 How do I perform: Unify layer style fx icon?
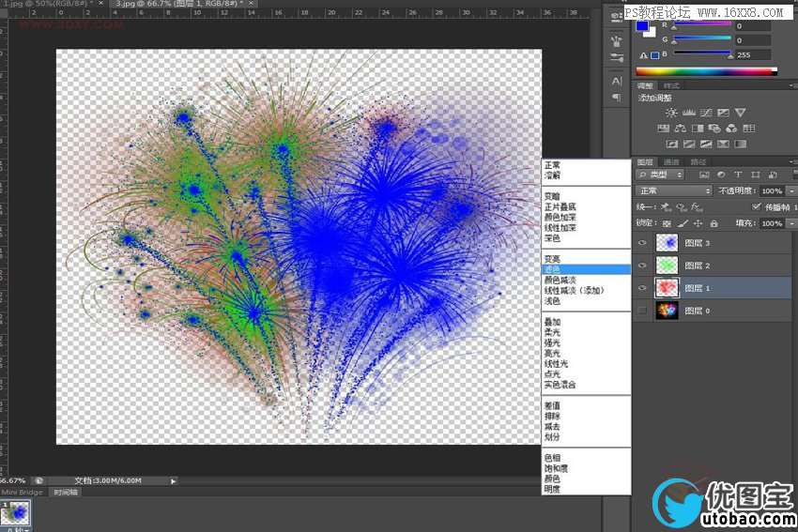pyautogui.click(x=698, y=207)
